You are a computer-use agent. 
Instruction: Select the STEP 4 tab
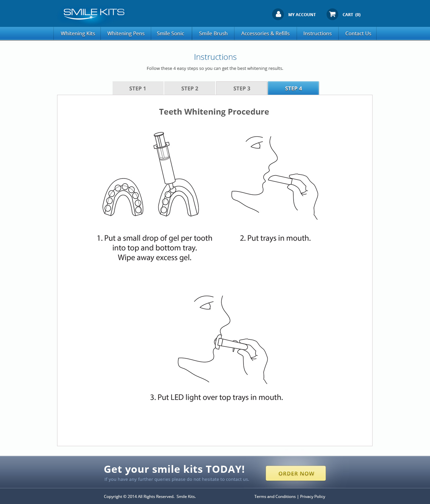pyautogui.click(x=294, y=88)
